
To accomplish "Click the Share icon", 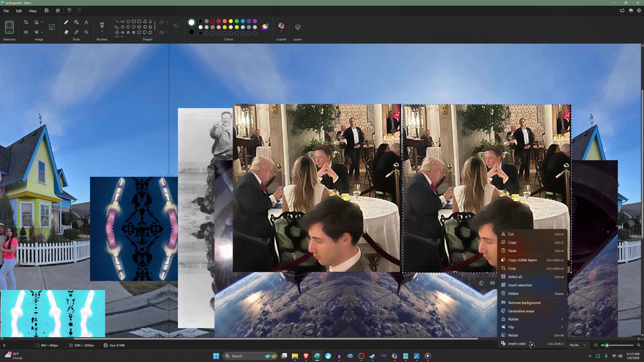I will click(57, 11).
